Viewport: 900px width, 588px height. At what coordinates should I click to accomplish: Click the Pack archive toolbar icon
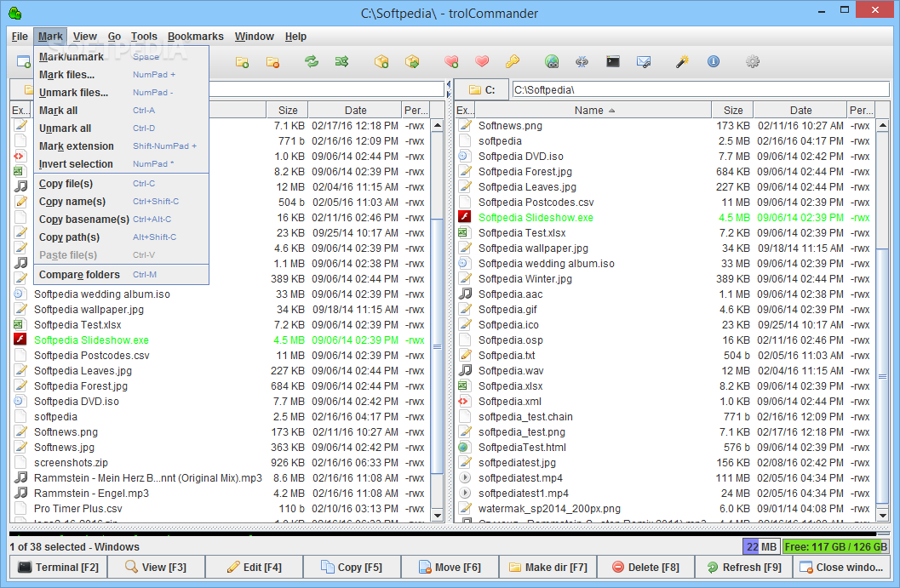point(381,61)
